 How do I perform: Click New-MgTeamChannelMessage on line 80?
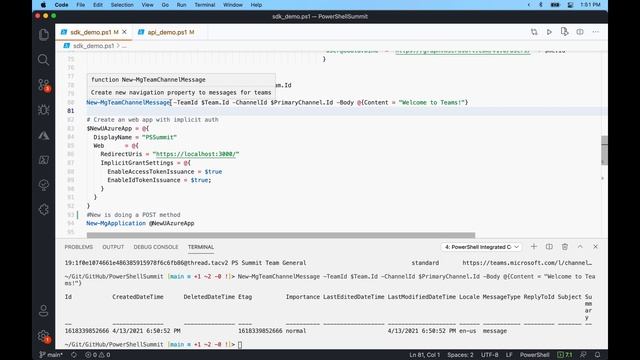128,102
